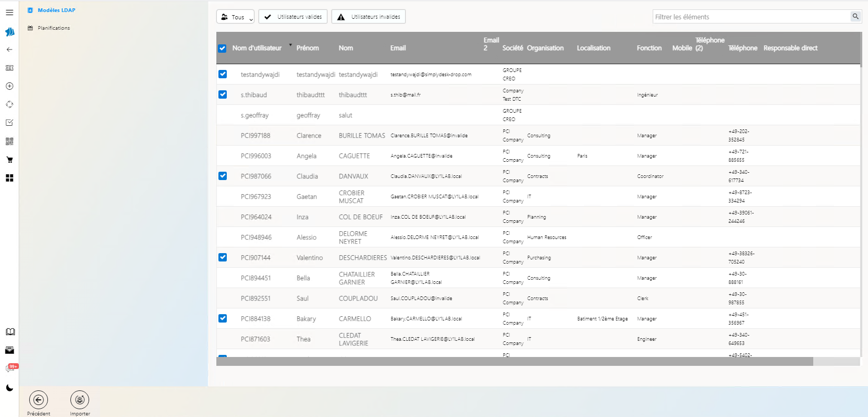Click the Importer icon button
The image size is (868, 417).
(x=80, y=400)
